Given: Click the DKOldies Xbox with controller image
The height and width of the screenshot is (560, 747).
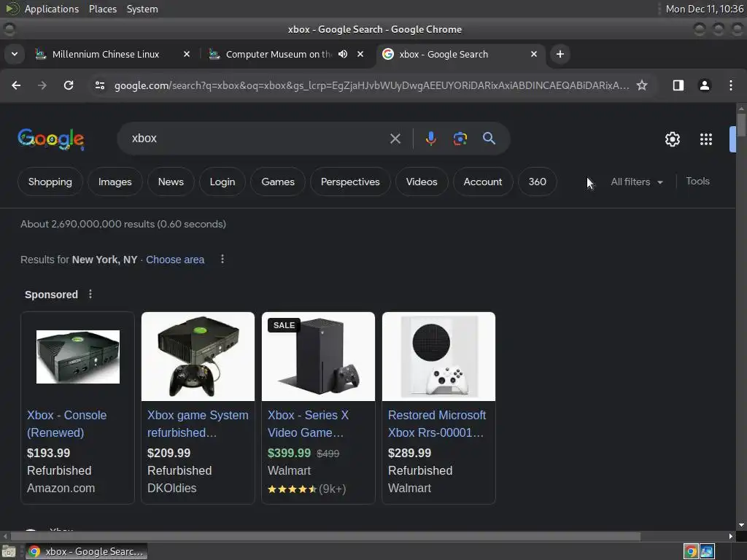Looking at the screenshot, I should click(198, 357).
